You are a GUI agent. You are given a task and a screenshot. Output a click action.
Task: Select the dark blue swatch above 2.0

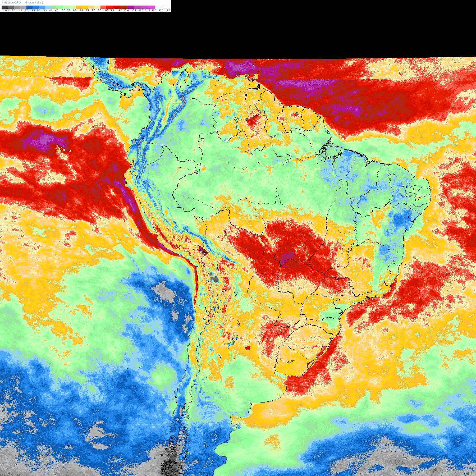[x=29, y=7]
